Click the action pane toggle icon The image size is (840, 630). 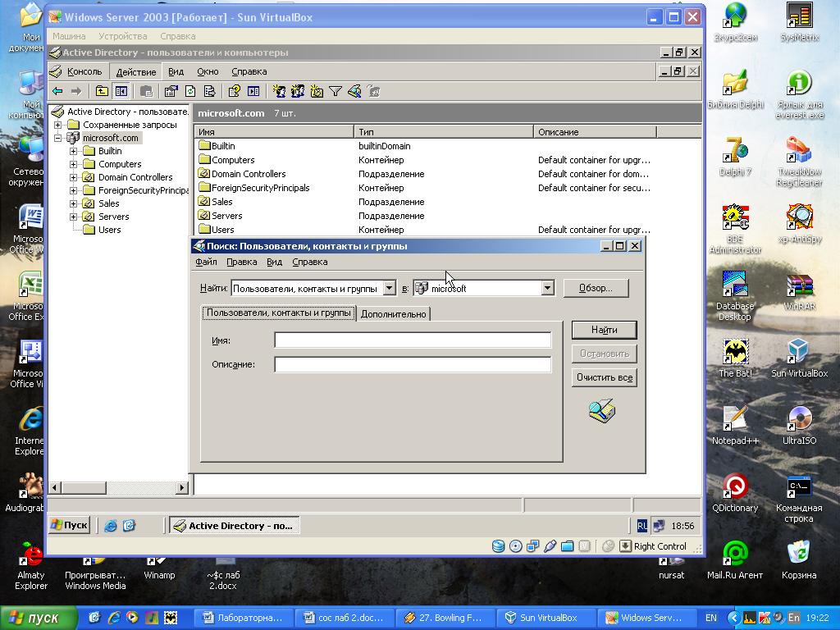click(x=253, y=92)
